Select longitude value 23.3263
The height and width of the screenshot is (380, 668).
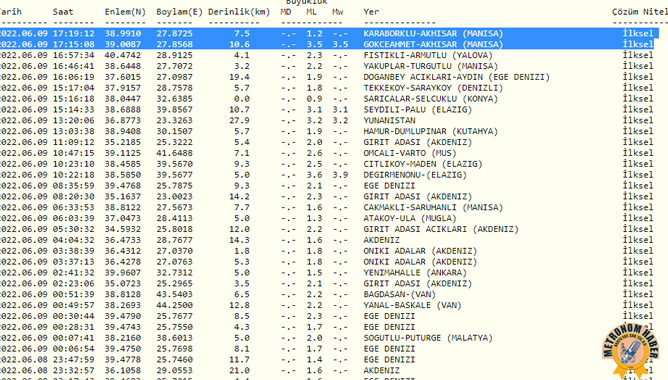[174, 121]
